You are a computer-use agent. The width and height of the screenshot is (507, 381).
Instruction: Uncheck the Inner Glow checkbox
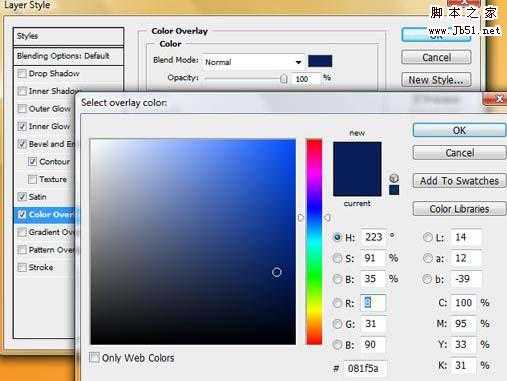click(x=22, y=126)
